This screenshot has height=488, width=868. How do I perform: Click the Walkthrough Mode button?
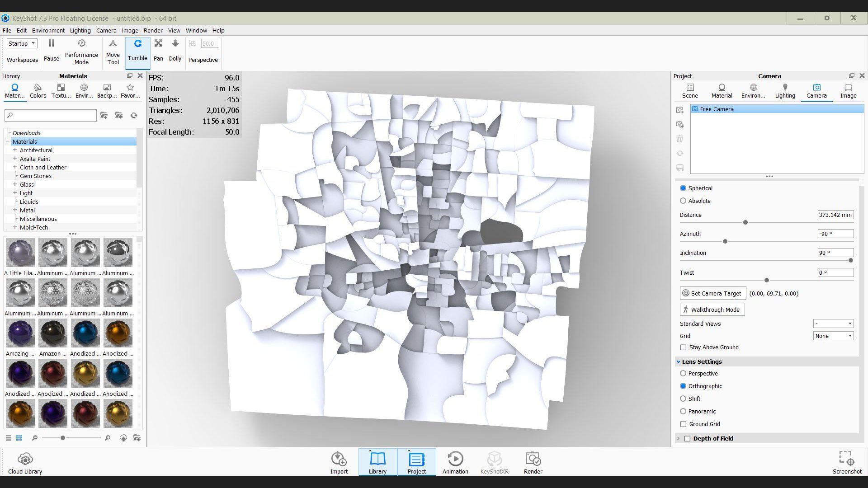click(712, 310)
